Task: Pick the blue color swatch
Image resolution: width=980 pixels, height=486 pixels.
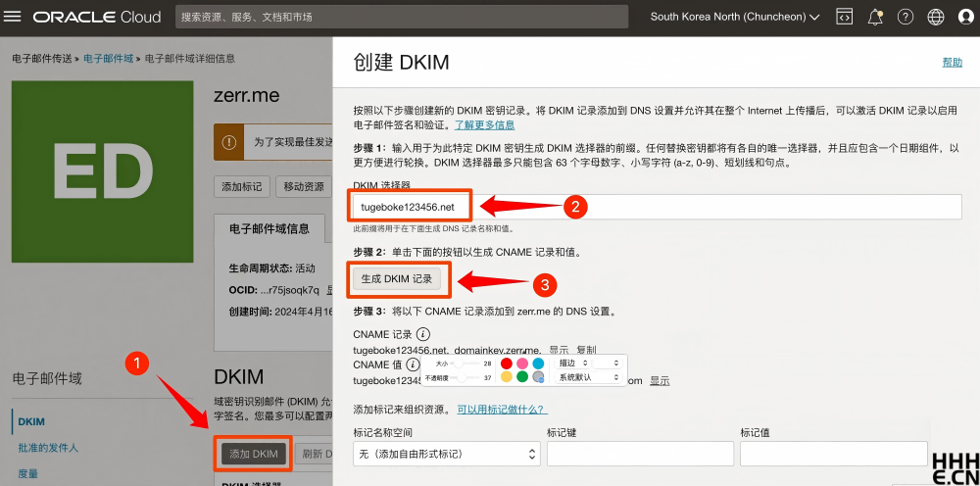Action: click(538, 363)
